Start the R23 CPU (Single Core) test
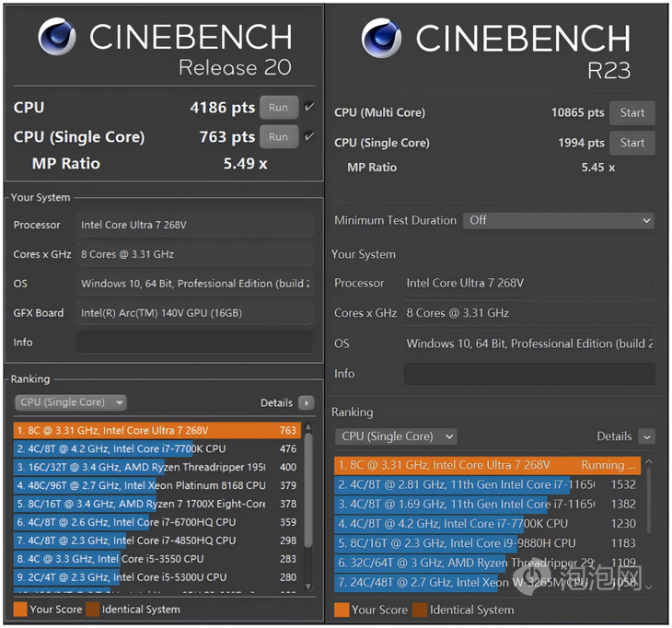The width and height of the screenshot is (672, 628). tap(631, 143)
